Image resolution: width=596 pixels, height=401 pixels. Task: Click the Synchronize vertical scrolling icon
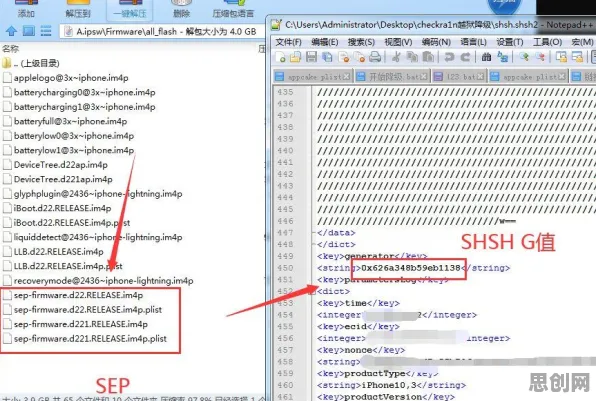point(561,57)
